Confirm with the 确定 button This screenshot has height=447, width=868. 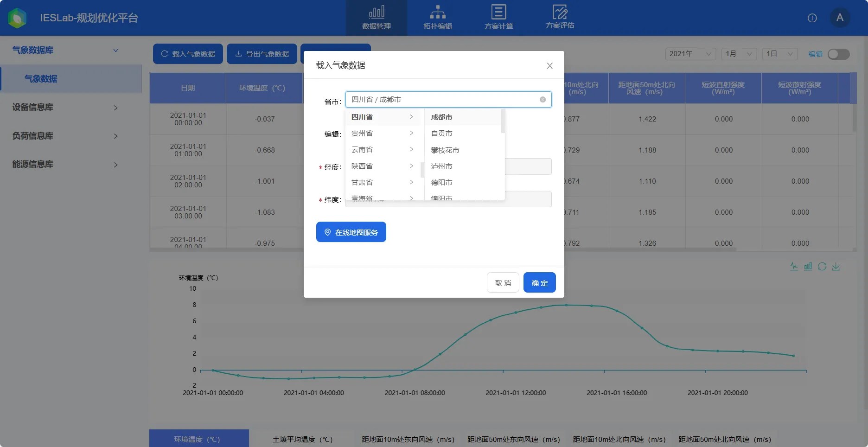[540, 282]
